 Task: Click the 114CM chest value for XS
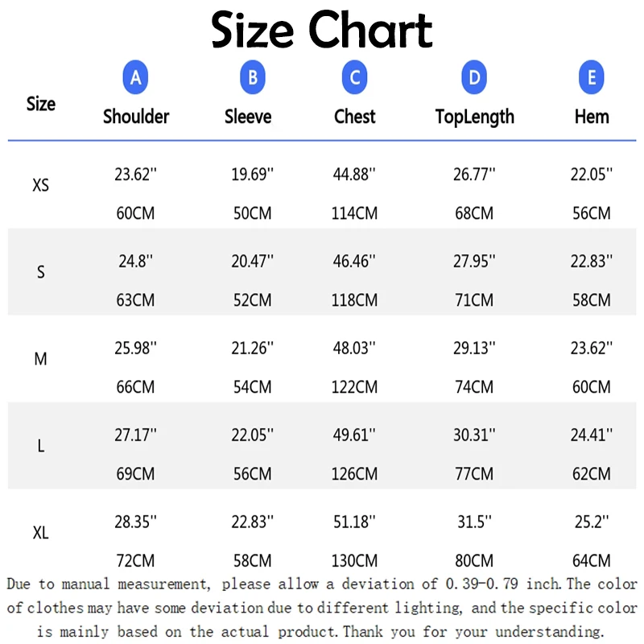tap(355, 213)
